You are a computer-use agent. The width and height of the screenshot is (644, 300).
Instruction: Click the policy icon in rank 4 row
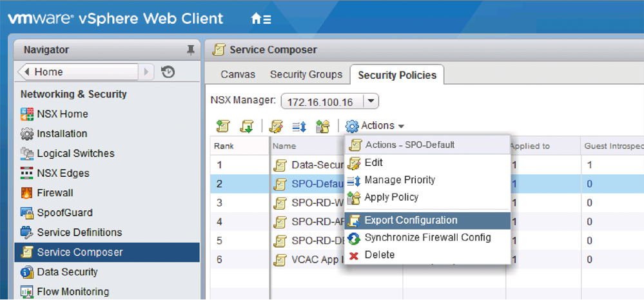(280, 222)
